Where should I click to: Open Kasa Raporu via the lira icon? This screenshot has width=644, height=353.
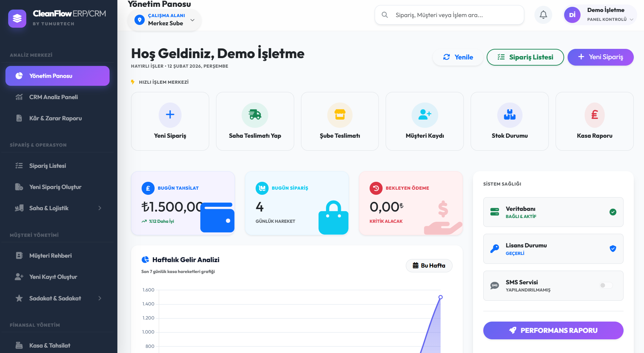point(595,115)
